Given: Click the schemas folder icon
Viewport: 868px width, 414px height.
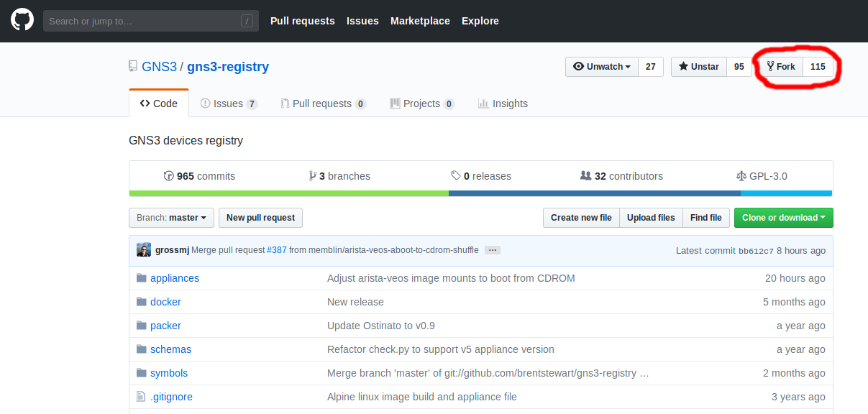Looking at the screenshot, I should (x=142, y=349).
